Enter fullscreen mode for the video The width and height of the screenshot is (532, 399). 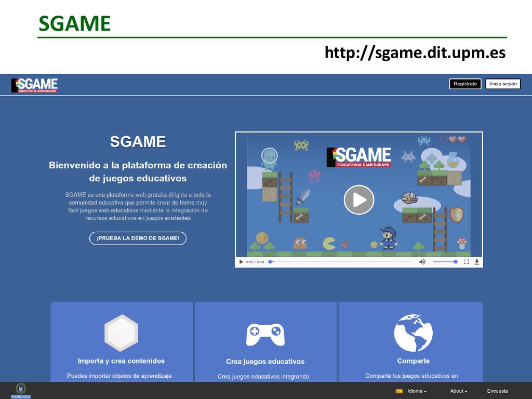tap(467, 262)
